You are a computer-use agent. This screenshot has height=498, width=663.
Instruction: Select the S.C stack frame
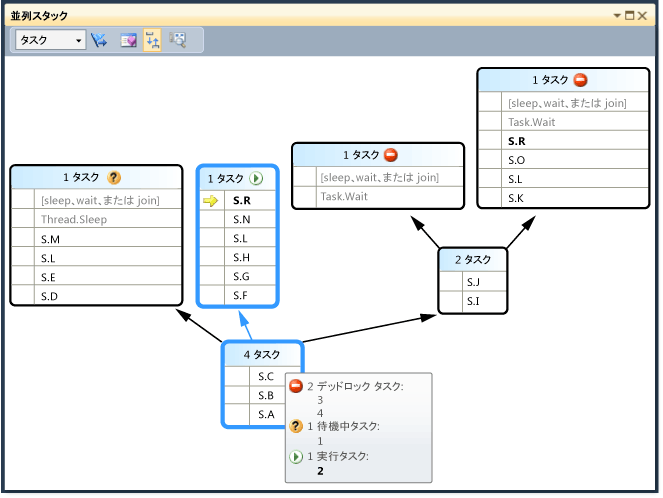[266, 376]
